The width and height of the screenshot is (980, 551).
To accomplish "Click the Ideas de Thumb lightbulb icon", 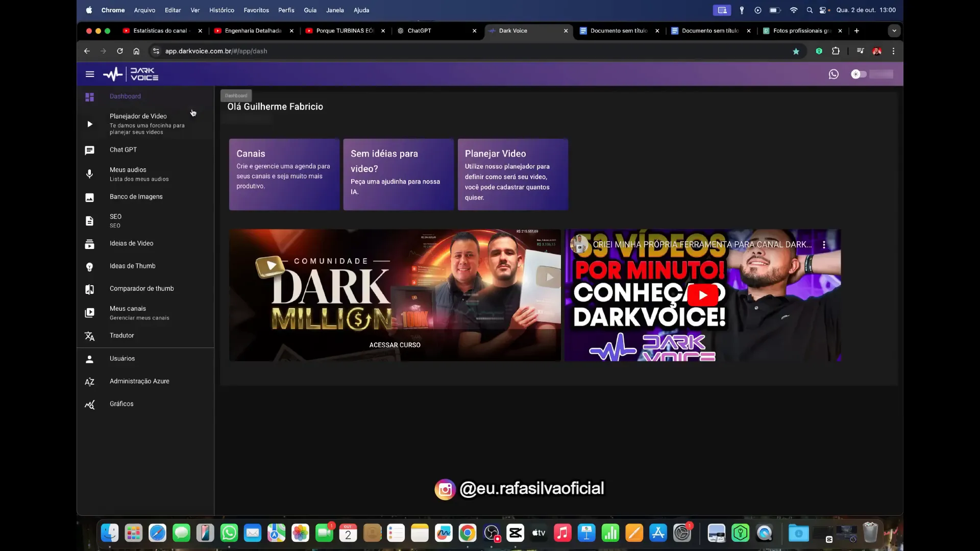I will [x=89, y=267].
